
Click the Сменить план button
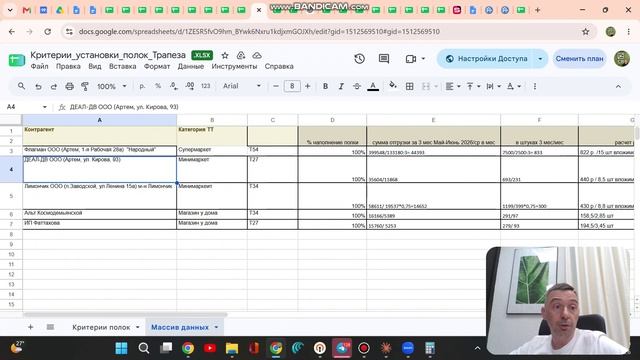tap(579, 59)
